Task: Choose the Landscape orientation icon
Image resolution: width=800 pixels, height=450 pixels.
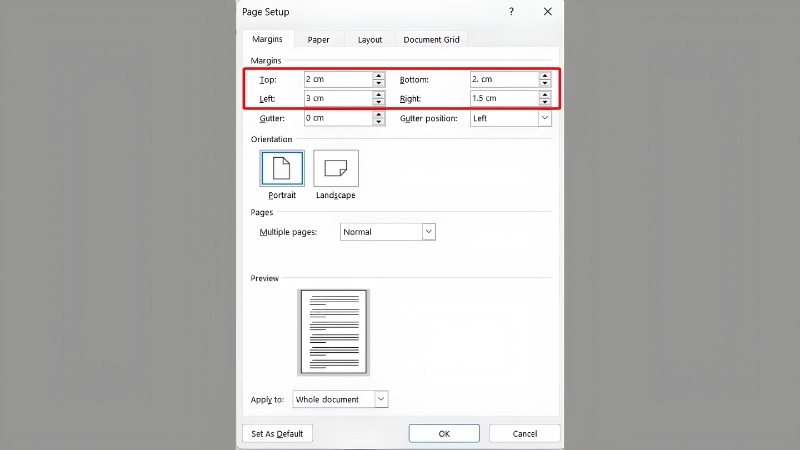Action: tap(336, 168)
